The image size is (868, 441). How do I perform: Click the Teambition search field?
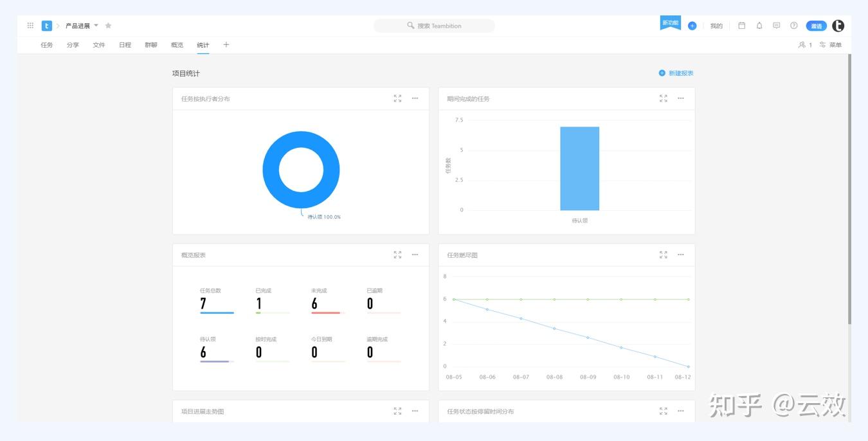tap(434, 26)
